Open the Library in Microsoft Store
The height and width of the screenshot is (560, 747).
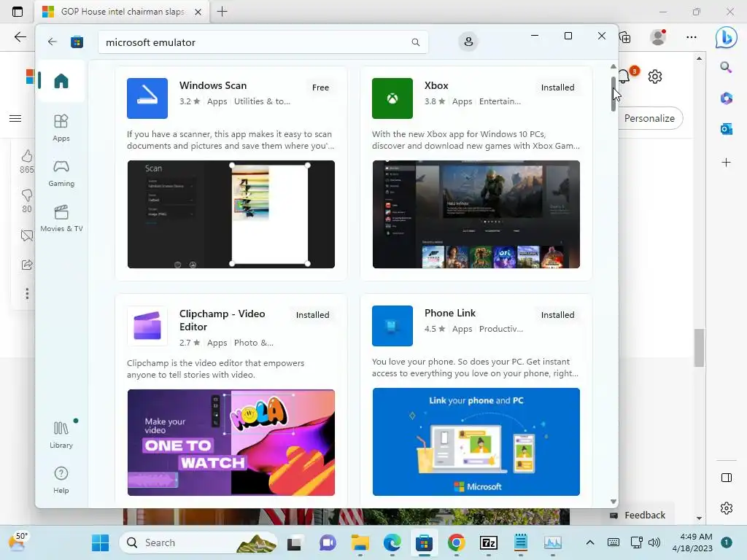(61, 435)
